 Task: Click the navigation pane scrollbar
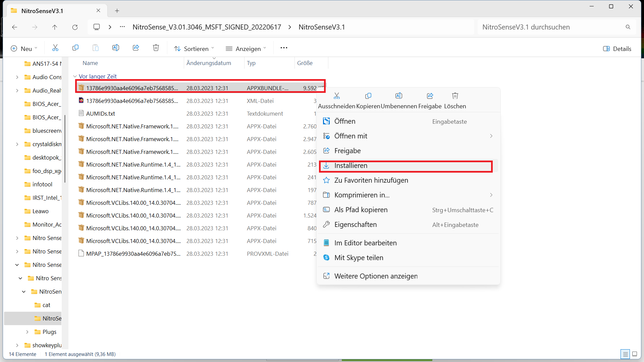pos(65,149)
